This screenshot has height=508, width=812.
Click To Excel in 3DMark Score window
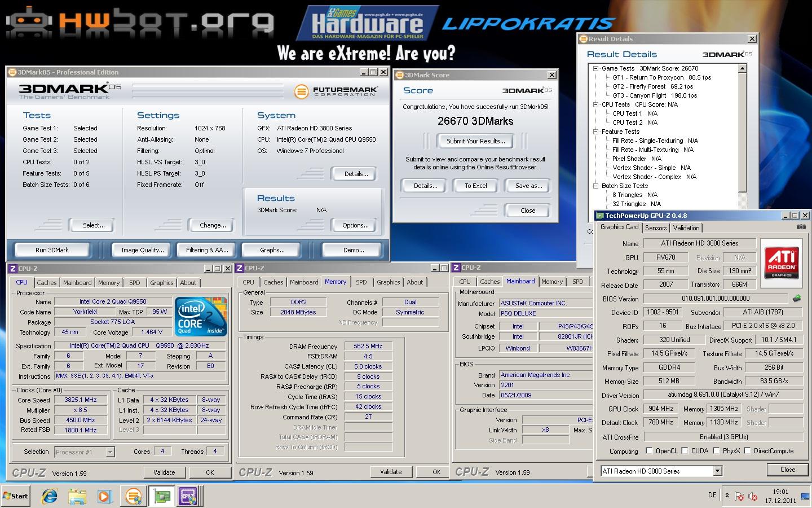(x=476, y=186)
